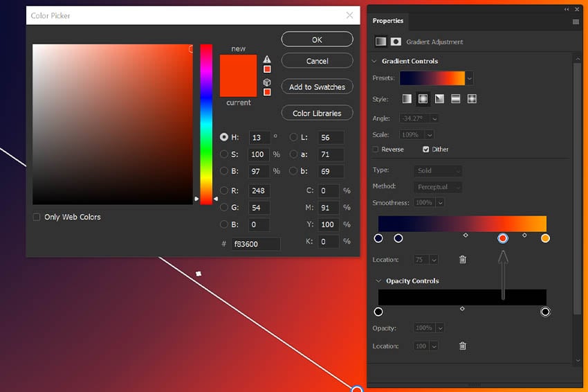This screenshot has width=588, height=392.
Task: Select the ending opacity stop under the black bar
Action: point(545,312)
